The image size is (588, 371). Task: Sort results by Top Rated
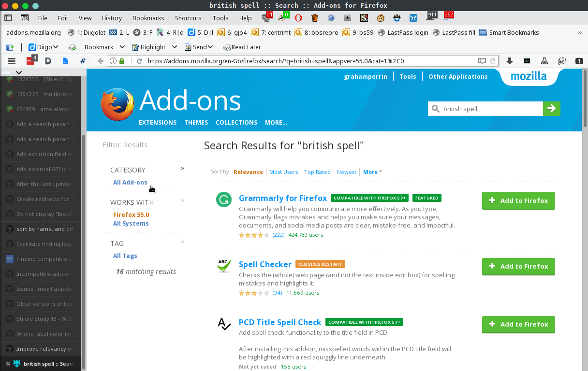click(317, 172)
